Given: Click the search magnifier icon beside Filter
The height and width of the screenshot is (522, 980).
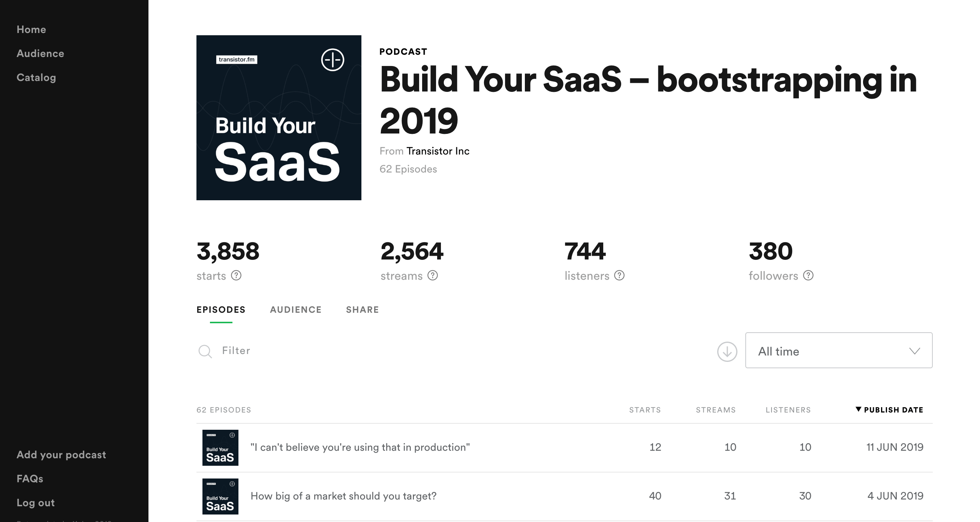Looking at the screenshot, I should coord(205,351).
